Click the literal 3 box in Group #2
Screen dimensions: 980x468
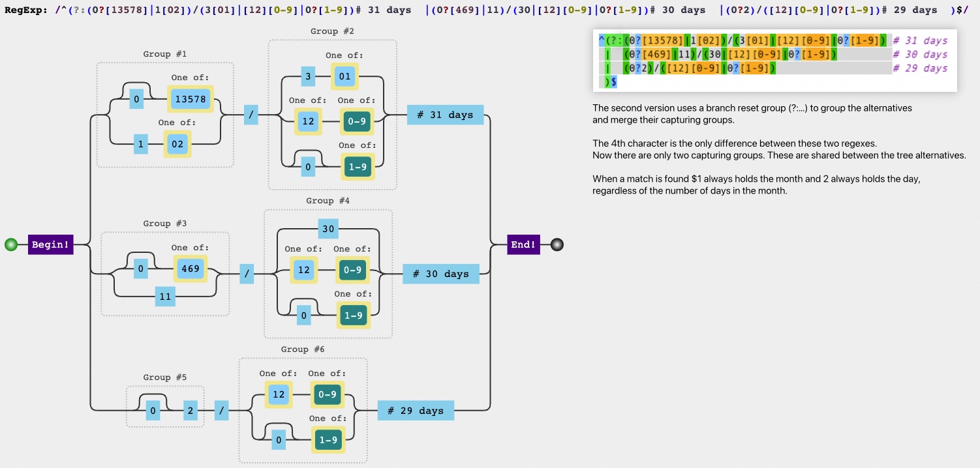[309, 77]
